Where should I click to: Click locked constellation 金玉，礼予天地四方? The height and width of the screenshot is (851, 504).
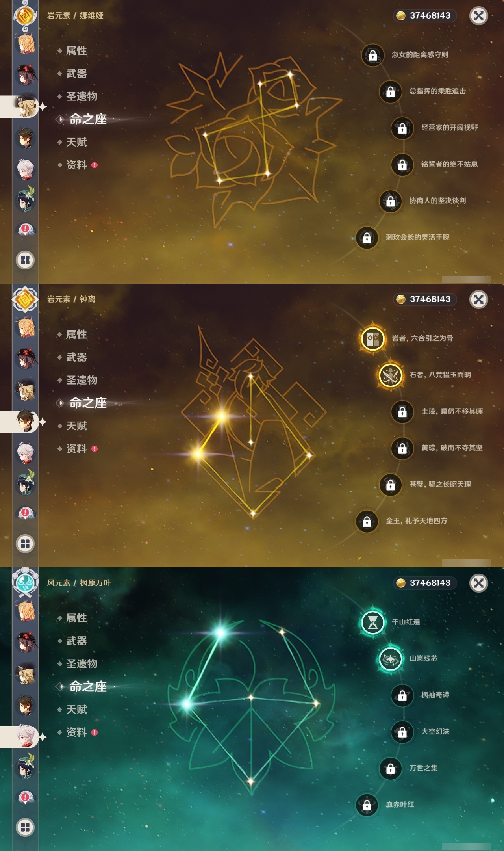[x=367, y=521]
